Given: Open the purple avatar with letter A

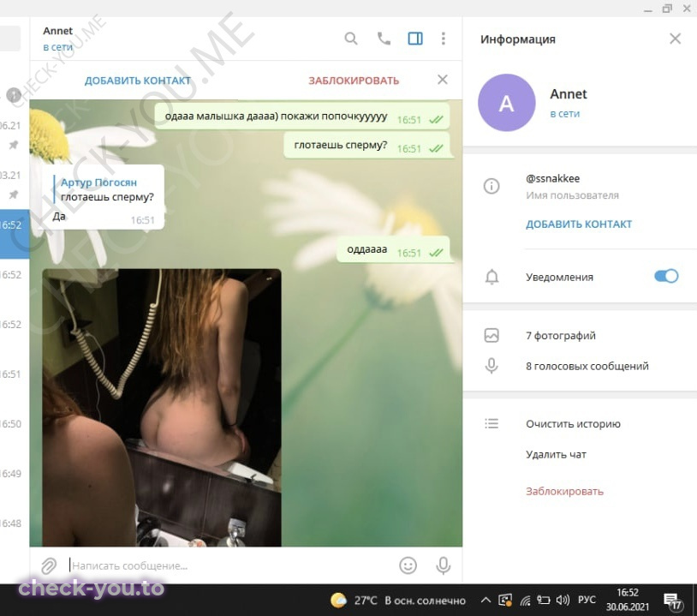Looking at the screenshot, I should (x=506, y=103).
